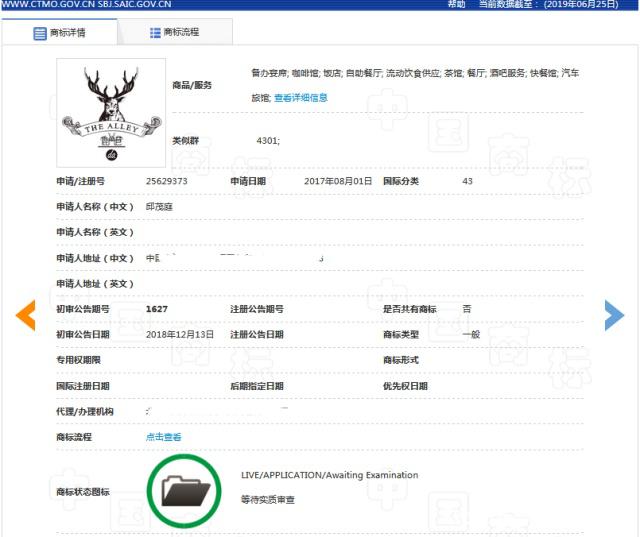Viewport: 640px width, 537px height.
Task: Click the 商标状态图标 label
Action: pyautogui.click(x=83, y=492)
